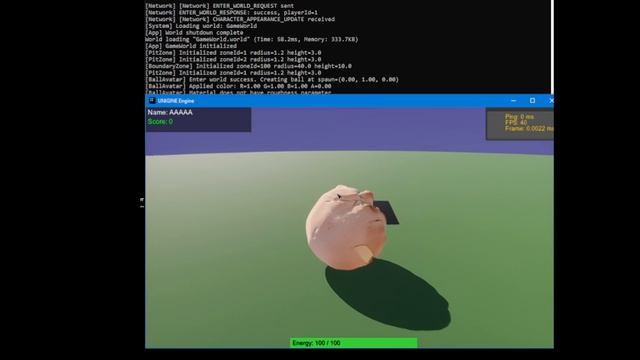
Task: Click the Frame time readout
Action: 529,129
